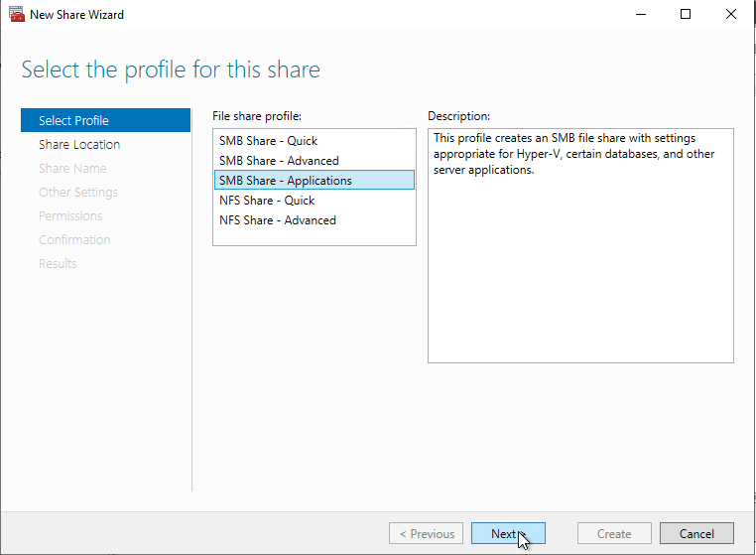Viewport: 756px width, 555px height.
Task: Open the Share Location step
Action: point(79,144)
